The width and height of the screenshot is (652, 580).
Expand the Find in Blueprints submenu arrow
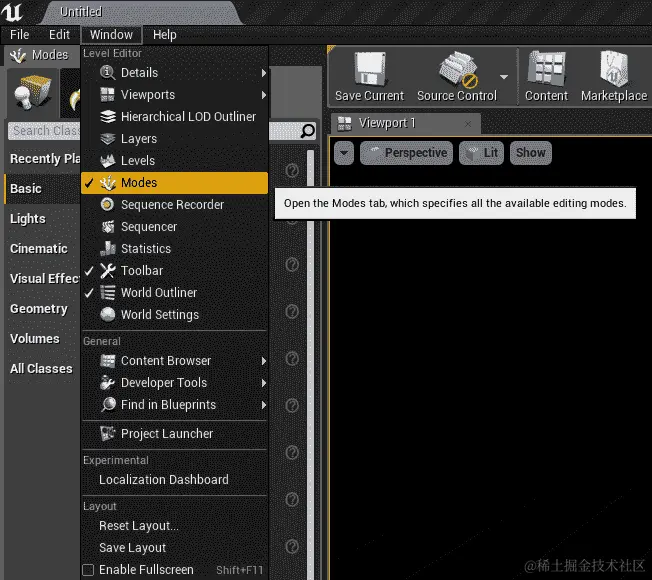(264, 405)
